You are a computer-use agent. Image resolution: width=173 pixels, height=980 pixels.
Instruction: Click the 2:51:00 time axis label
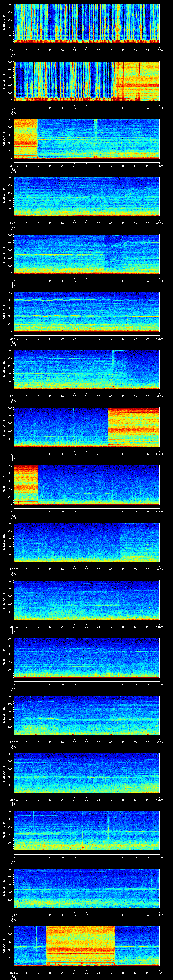point(14,454)
